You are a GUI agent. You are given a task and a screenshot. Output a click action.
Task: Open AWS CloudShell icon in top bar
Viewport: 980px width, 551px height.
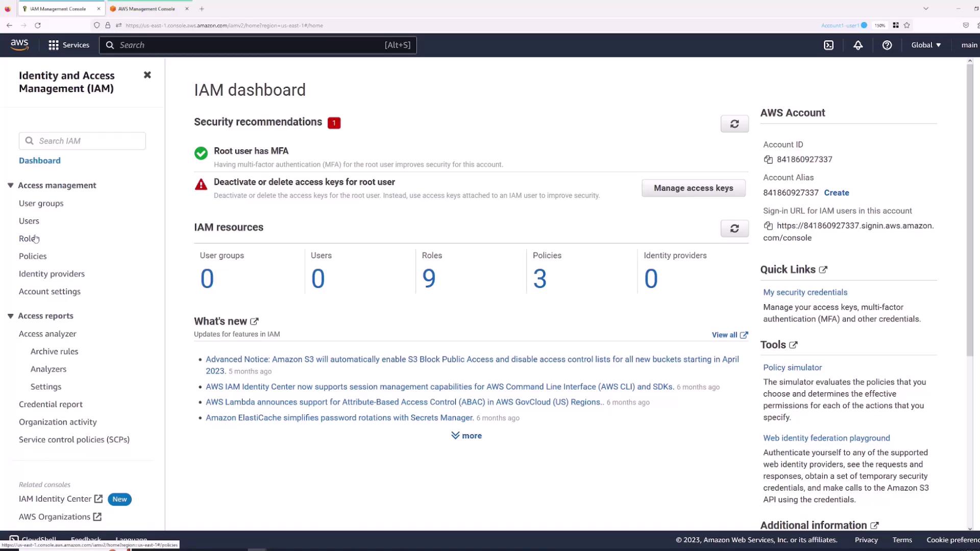click(x=829, y=45)
